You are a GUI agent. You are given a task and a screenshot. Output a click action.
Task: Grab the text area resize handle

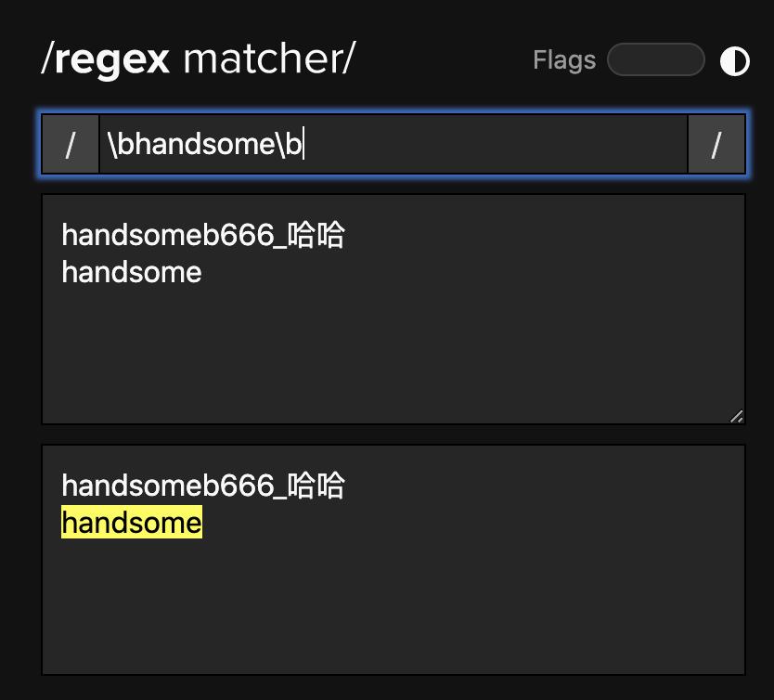[x=737, y=416]
